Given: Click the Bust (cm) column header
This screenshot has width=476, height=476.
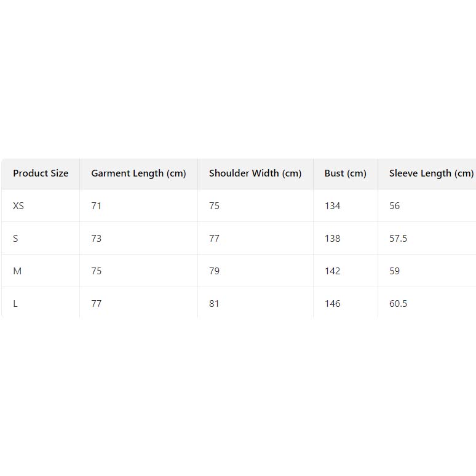Looking at the screenshot, I should pos(345,173).
